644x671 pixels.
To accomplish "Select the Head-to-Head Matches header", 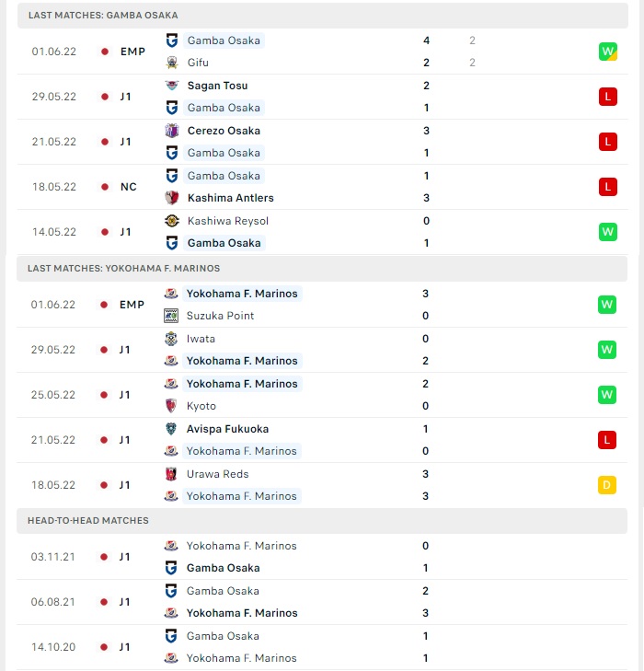I will click(x=322, y=521).
